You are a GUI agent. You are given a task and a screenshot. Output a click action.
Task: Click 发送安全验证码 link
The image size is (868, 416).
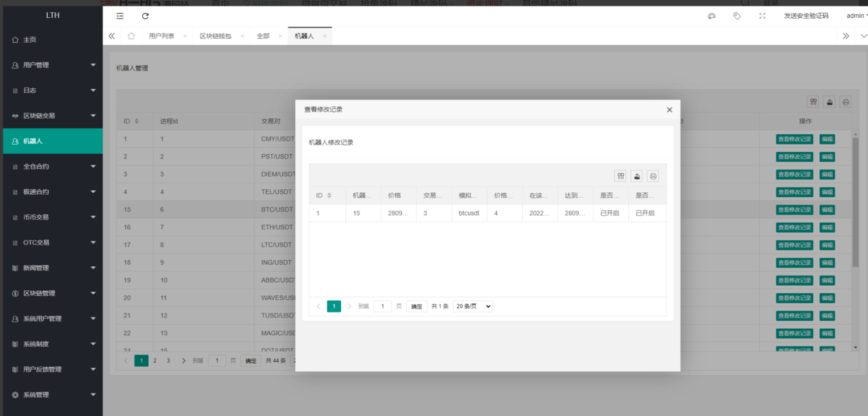[806, 16]
